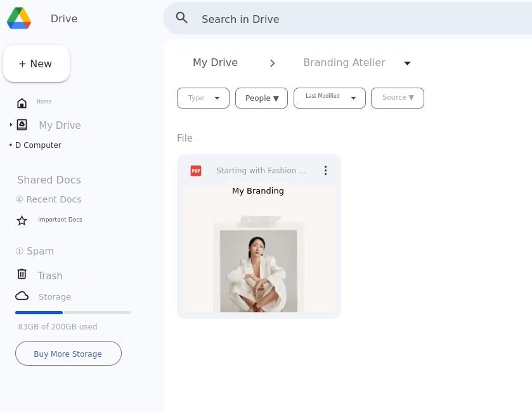Click the red PDF file icon
Screen dimensions: 532x412
point(196,171)
